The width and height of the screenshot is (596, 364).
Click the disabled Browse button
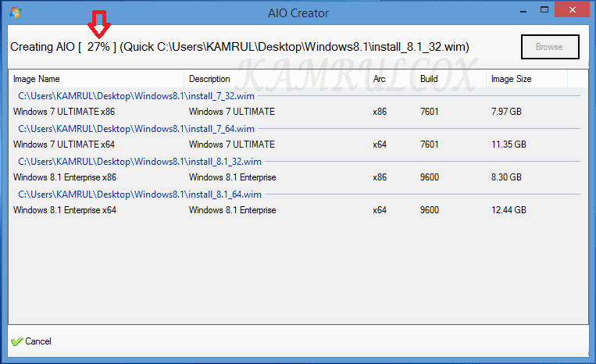click(x=550, y=47)
